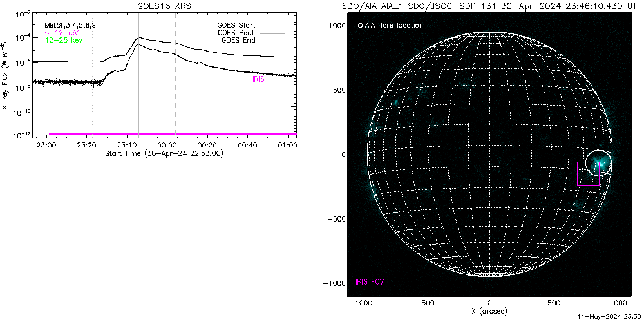Click the 500 label on solar Y axis

click(x=339, y=90)
